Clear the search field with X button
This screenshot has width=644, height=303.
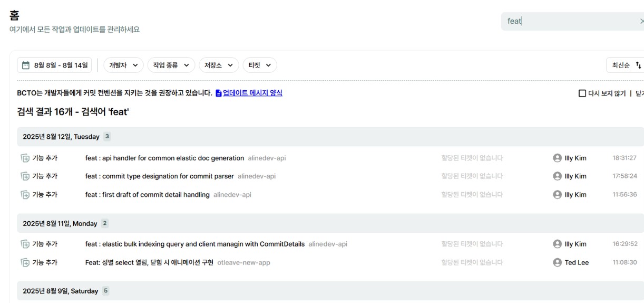(x=641, y=22)
